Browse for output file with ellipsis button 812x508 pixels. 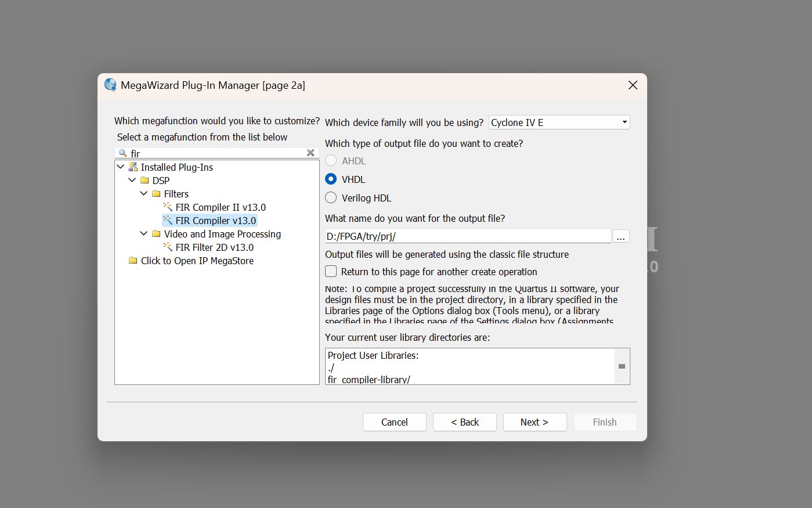[621, 236]
